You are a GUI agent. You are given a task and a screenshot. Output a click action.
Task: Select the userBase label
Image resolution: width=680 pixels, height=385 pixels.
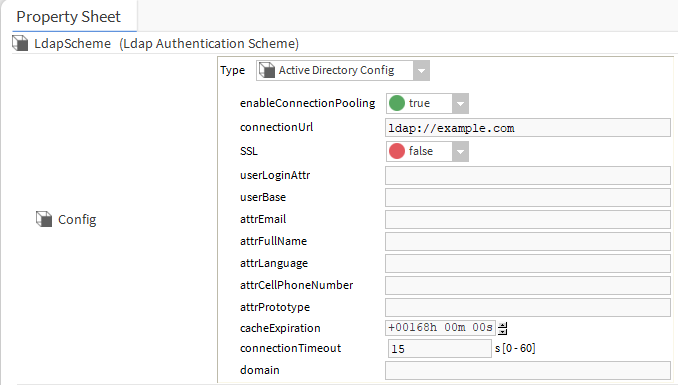click(263, 197)
